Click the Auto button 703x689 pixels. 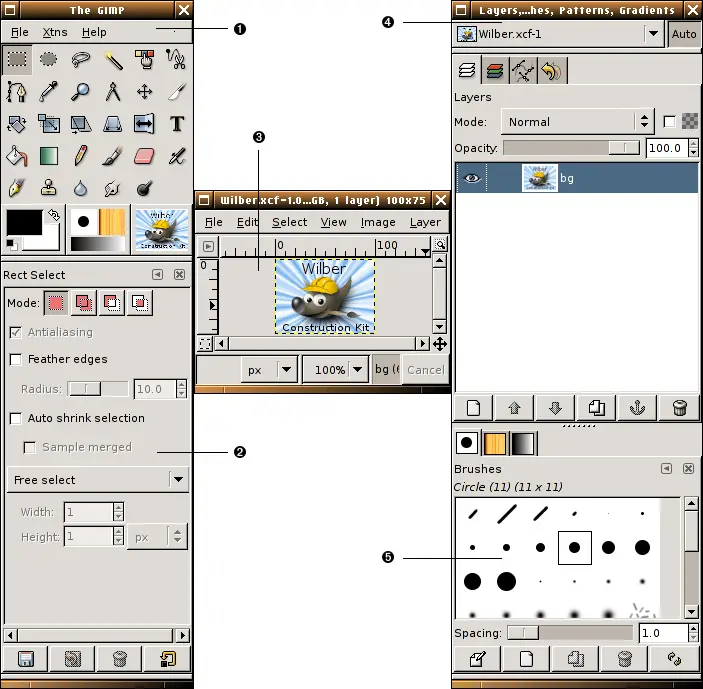pos(684,34)
